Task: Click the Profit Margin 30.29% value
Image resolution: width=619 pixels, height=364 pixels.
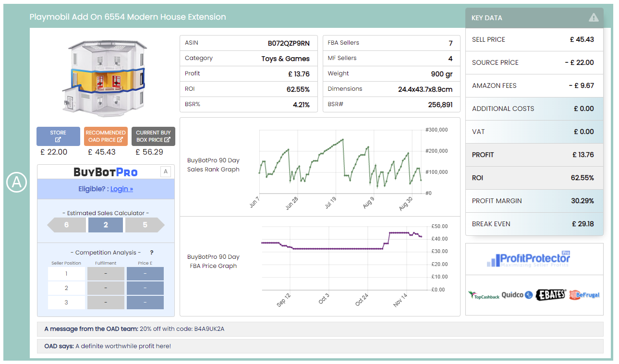Action: click(x=583, y=201)
